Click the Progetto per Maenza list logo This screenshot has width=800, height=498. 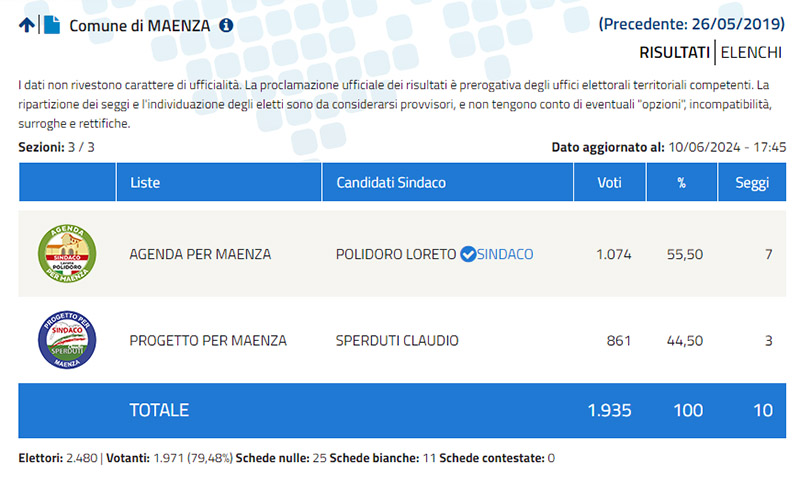coord(67,340)
